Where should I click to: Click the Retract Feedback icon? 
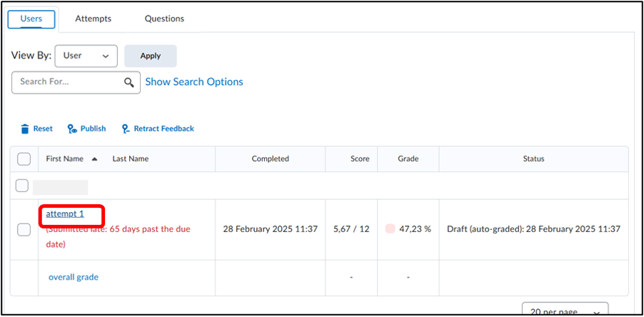pyautogui.click(x=126, y=129)
